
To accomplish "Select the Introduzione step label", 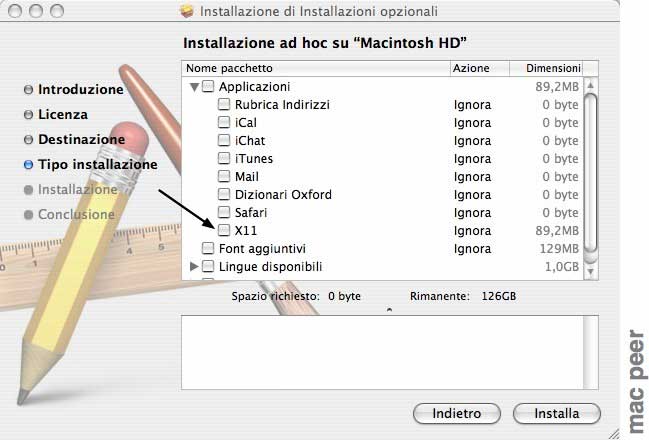I will tap(81, 89).
